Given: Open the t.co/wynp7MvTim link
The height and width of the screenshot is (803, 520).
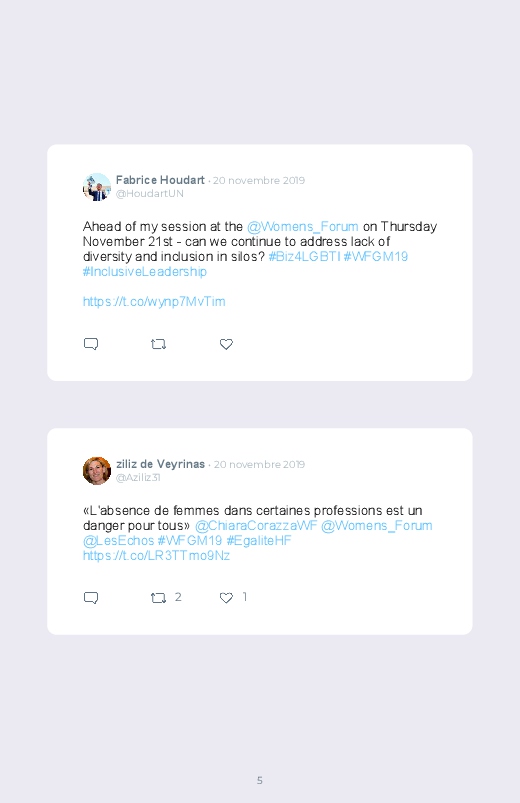Looking at the screenshot, I should click(154, 302).
